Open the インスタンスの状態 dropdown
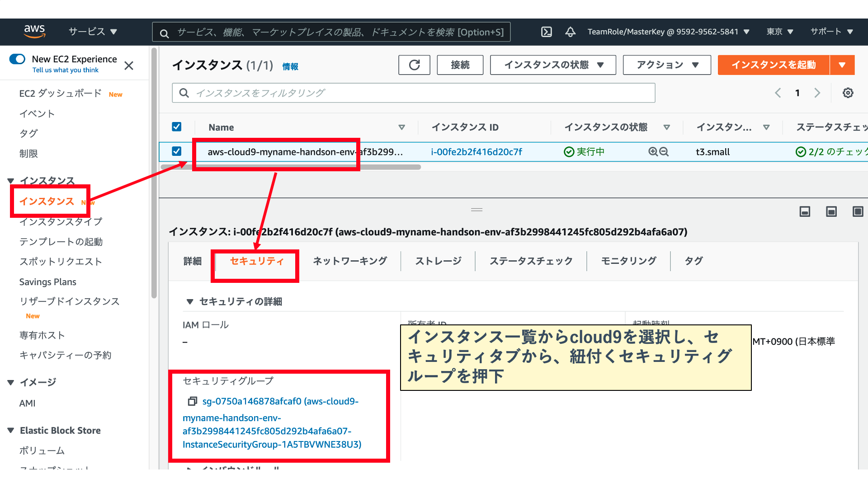868x488 pixels. pos(553,65)
